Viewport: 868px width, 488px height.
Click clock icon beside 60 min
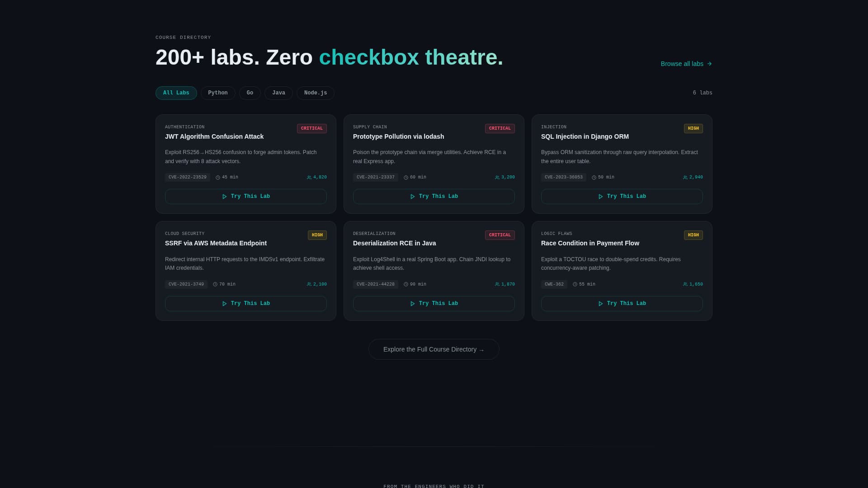coord(406,178)
